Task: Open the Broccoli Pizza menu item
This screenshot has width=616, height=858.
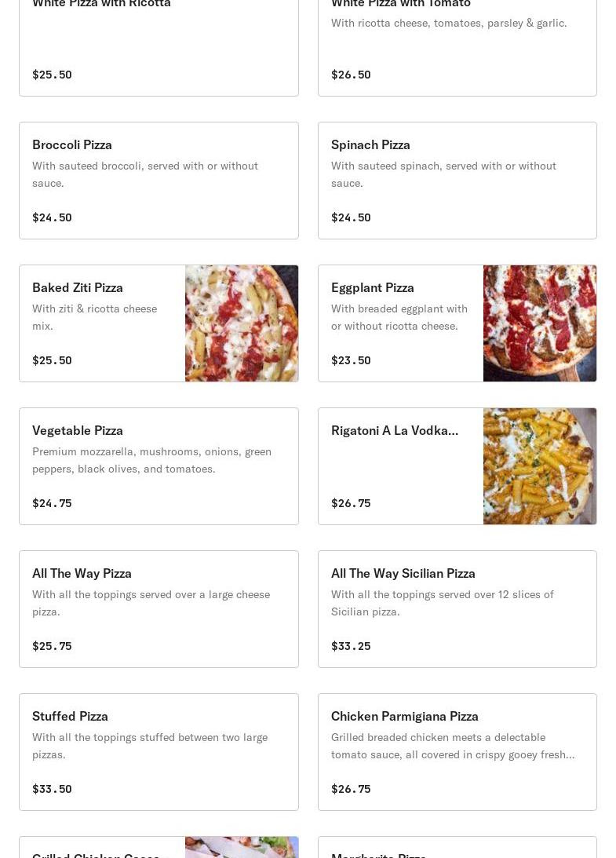Action: click(159, 180)
